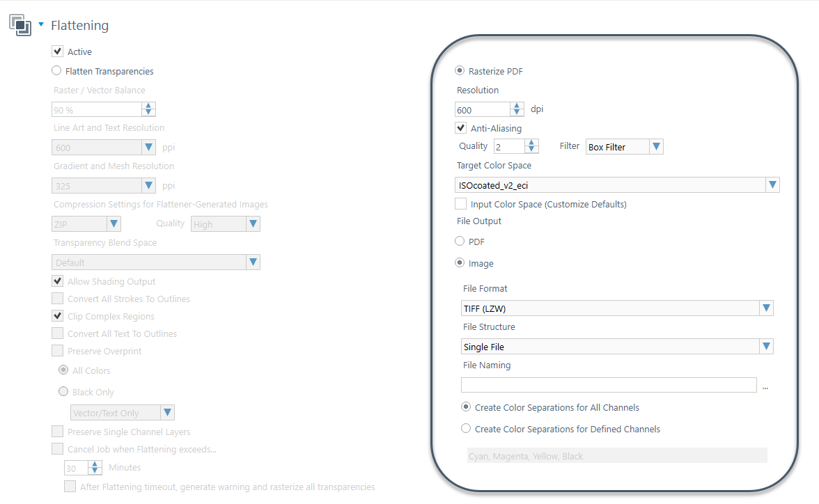Open the Filter dropdown showing Box Filter
Viewport: 819px width, 504px height.
pos(655,146)
